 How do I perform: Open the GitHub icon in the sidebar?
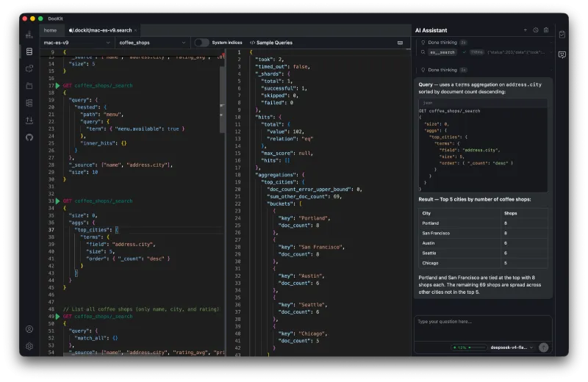tap(29, 137)
